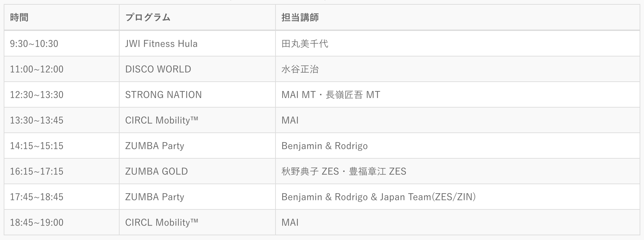
Task: Click the 時間 column header
Action: [x=19, y=17]
